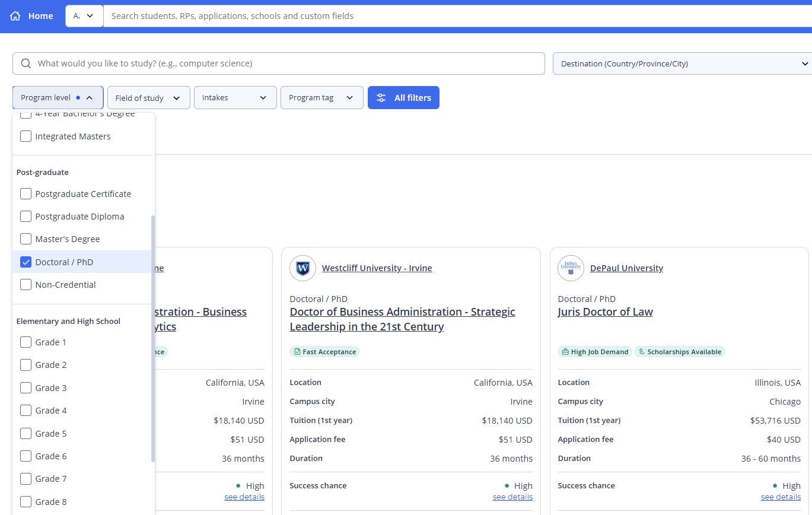Screen dimensions: 812x515
Task: Check the Grade 3 checkbox
Action: point(26,388)
